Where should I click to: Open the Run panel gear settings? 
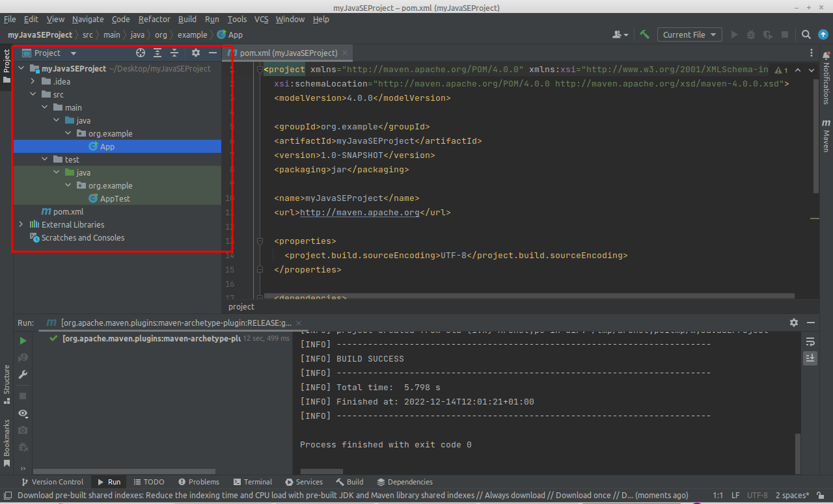(794, 322)
